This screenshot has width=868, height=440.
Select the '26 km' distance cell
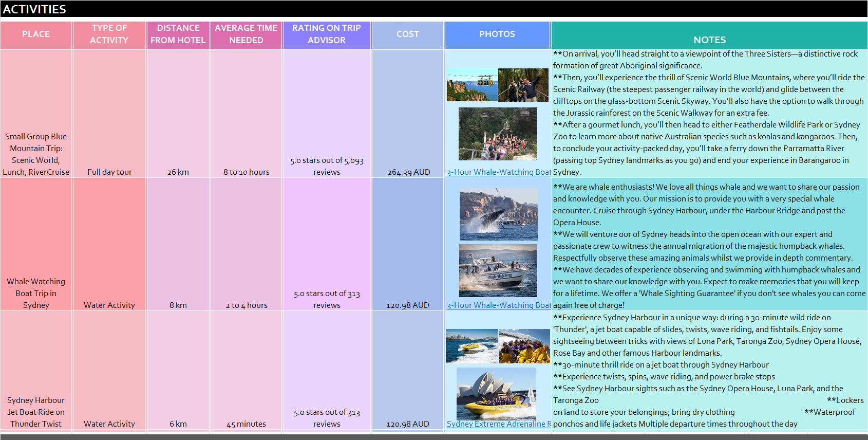point(178,114)
